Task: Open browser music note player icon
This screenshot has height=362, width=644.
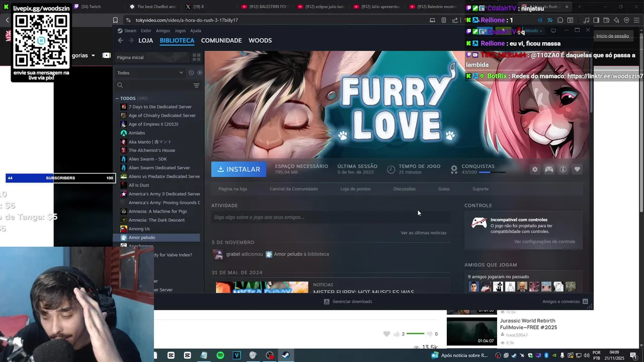Action: pos(586,20)
